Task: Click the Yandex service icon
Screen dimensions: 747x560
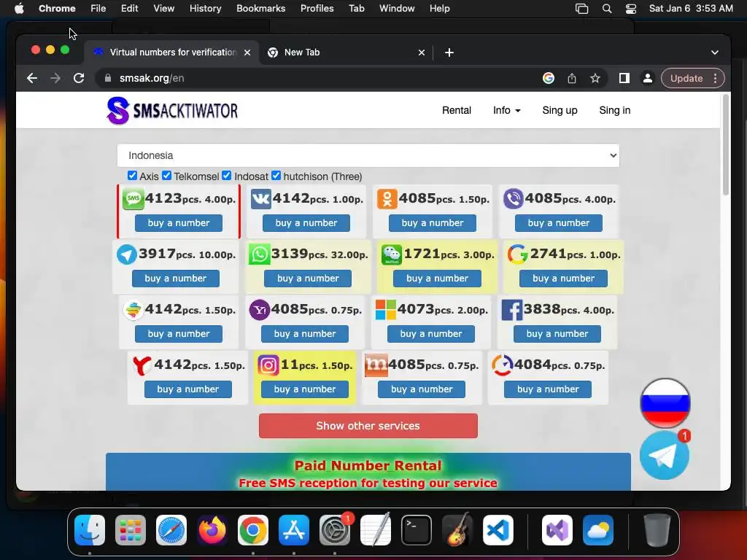Action: [142, 366]
